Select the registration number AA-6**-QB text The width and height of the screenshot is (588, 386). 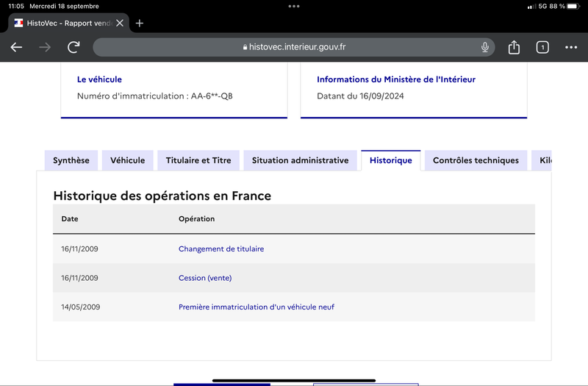212,96
